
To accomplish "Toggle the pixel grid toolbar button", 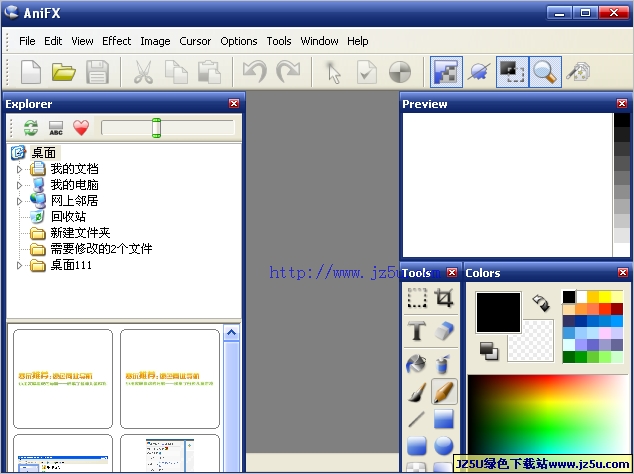I will point(446,72).
